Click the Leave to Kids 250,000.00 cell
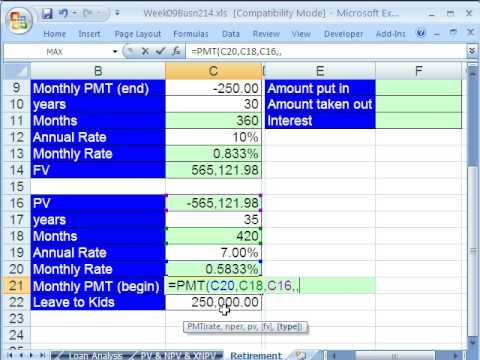Viewport: 480px width, 360px height. click(213, 302)
